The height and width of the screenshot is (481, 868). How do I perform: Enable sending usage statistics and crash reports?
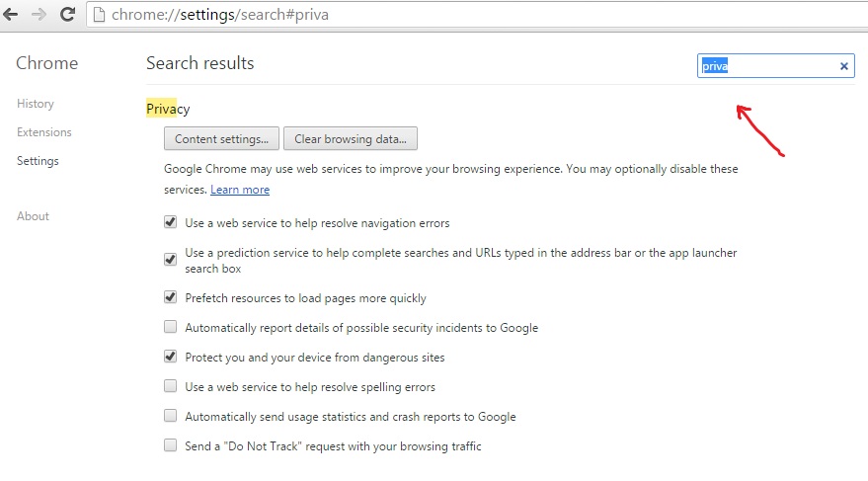(x=171, y=416)
